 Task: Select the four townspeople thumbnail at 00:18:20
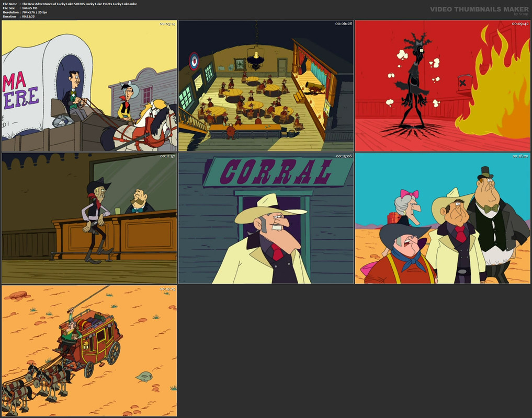coord(443,218)
